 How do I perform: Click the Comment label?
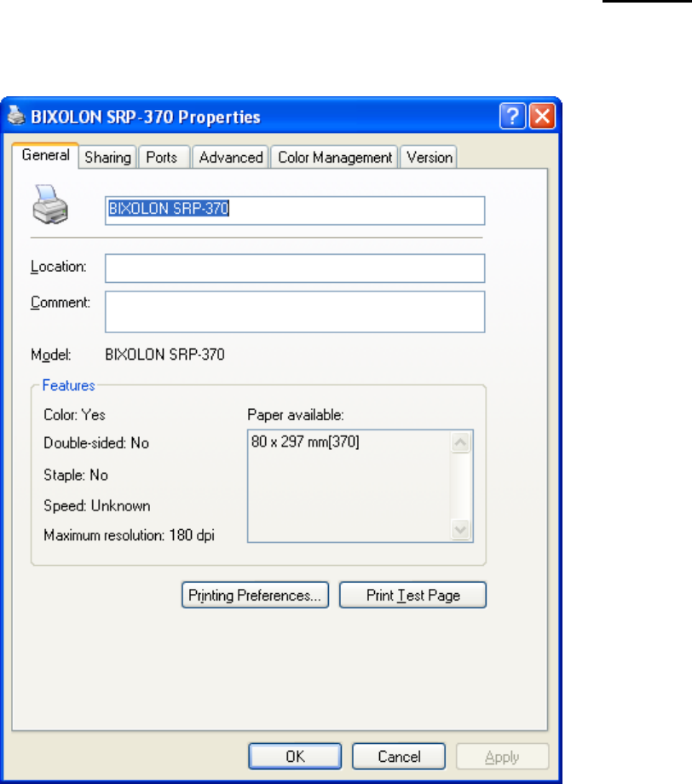(61, 303)
